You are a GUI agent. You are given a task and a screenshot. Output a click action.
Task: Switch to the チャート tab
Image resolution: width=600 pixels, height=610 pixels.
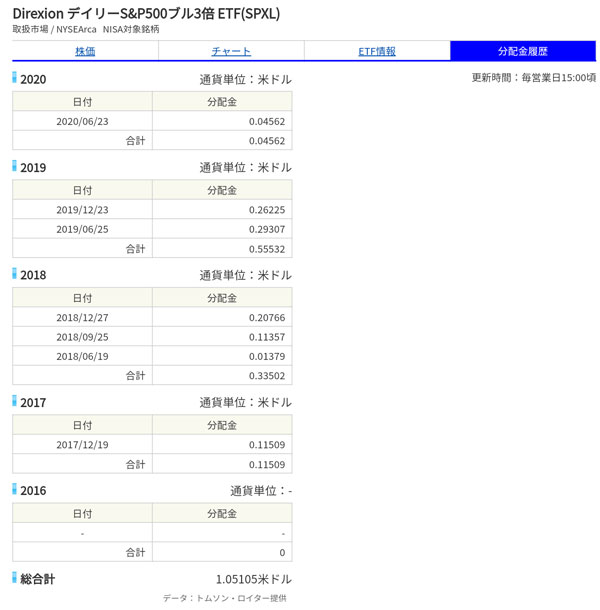231,51
